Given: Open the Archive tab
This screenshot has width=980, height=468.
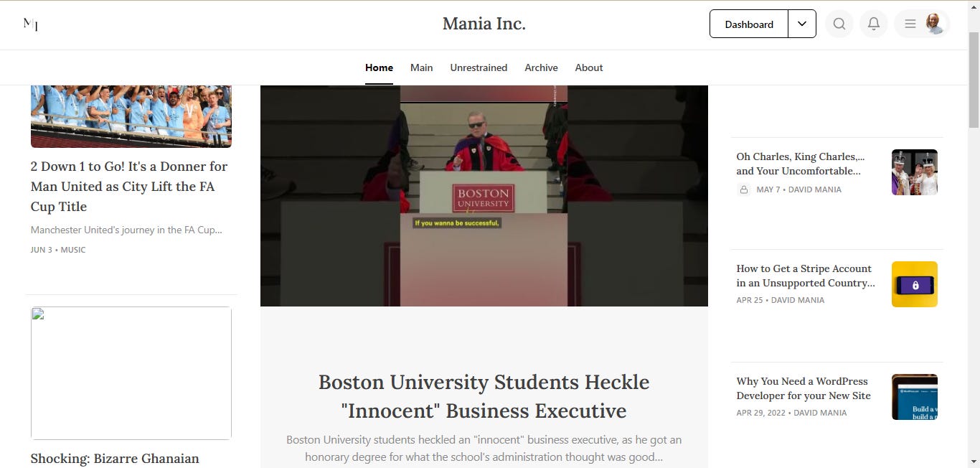Looking at the screenshot, I should click(541, 67).
